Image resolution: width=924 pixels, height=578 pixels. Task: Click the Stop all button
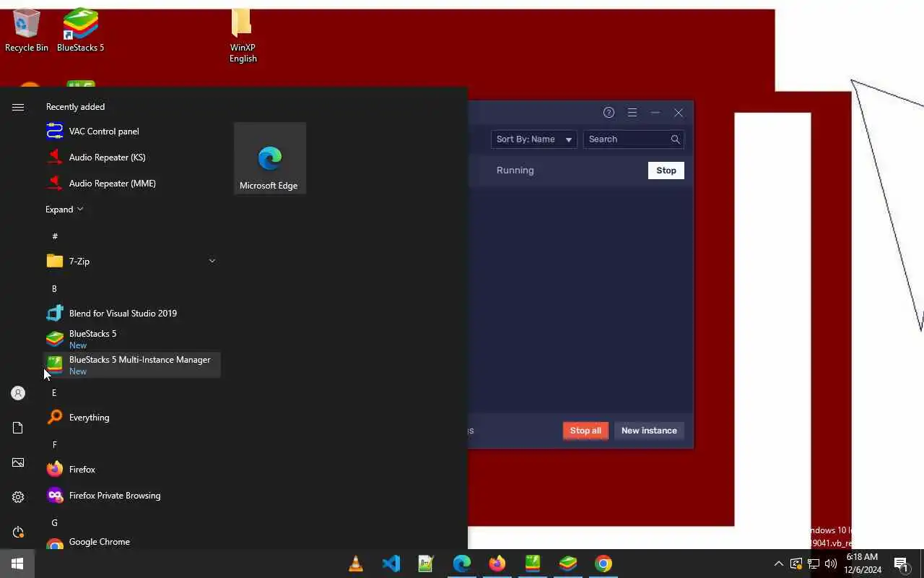585,431
